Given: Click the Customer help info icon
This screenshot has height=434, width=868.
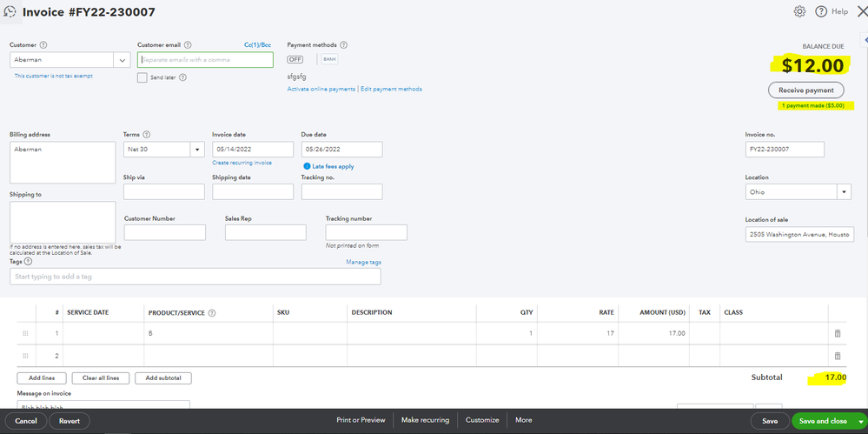Looking at the screenshot, I should coord(43,45).
